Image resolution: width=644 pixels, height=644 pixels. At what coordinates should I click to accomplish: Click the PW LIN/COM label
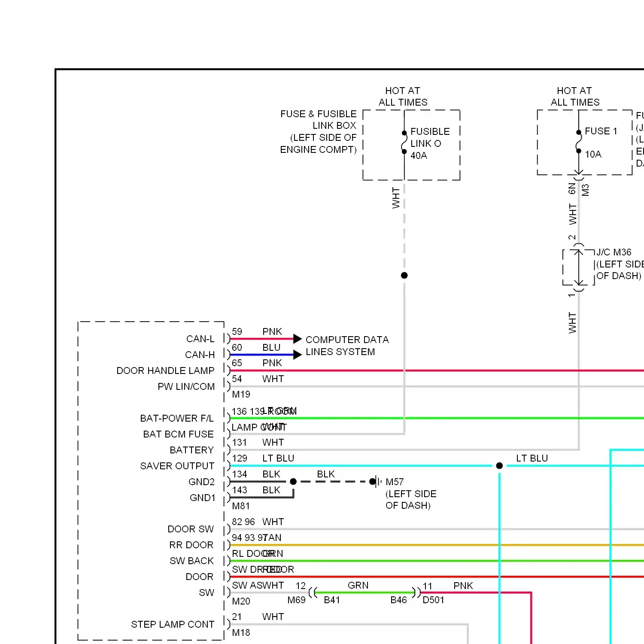click(186, 386)
